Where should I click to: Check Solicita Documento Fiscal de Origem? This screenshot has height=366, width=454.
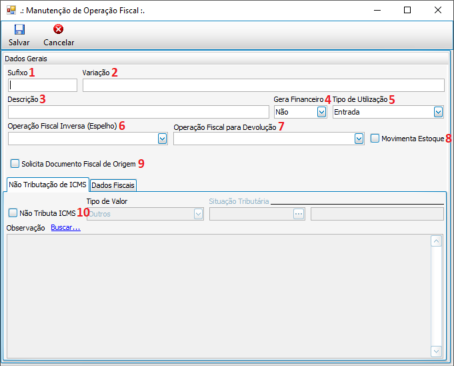pyautogui.click(x=15, y=163)
